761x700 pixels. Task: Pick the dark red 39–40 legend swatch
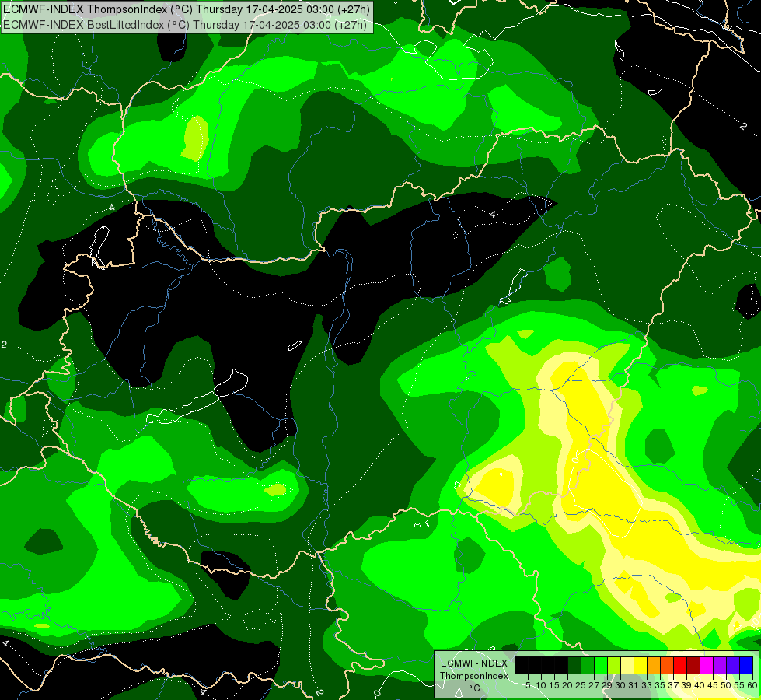(x=693, y=665)
